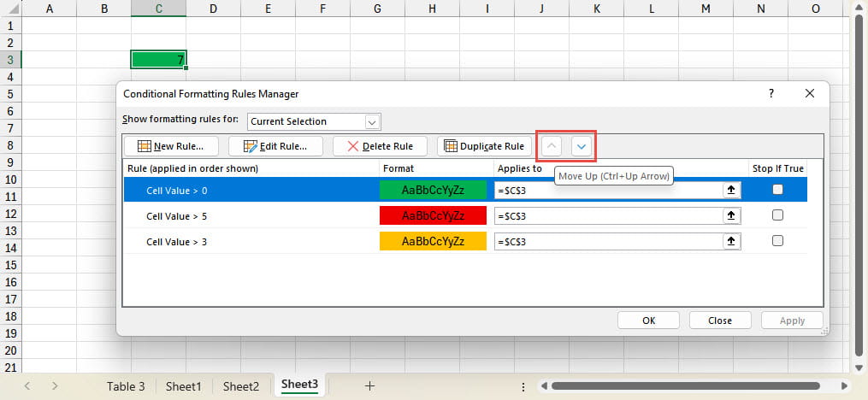The height and width of the screenshot is (400, 868).
Task: Click the Applies to field for Cell Value > 3
Action: 607,242
